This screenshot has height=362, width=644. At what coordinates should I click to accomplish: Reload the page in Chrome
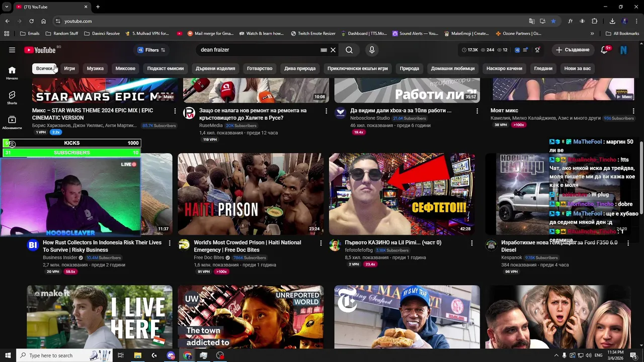click(31, 21)
